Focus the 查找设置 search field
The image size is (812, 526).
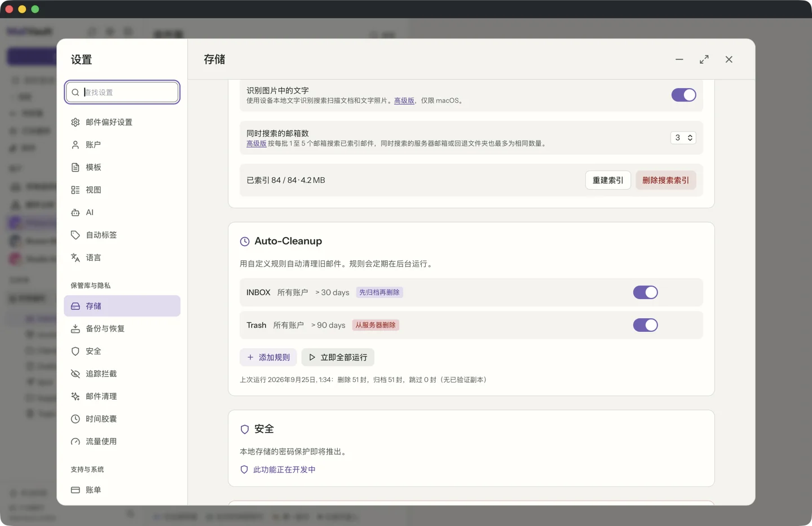(122, 93)
